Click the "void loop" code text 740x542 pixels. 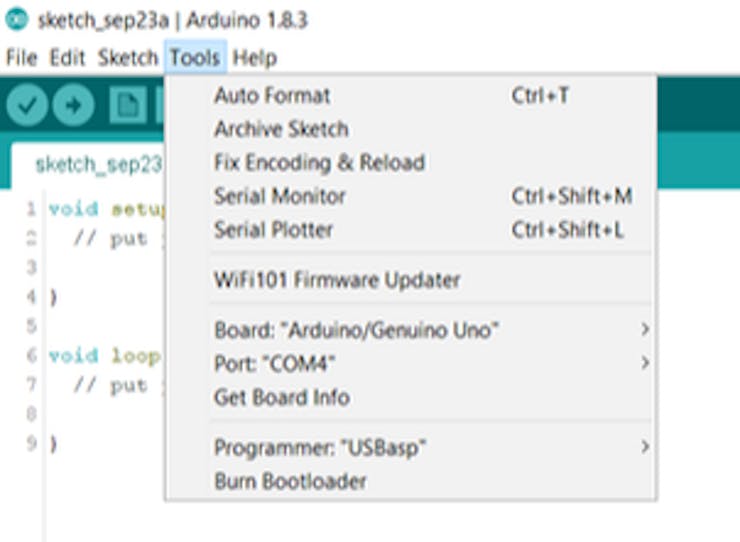click(x=104, y=356)
